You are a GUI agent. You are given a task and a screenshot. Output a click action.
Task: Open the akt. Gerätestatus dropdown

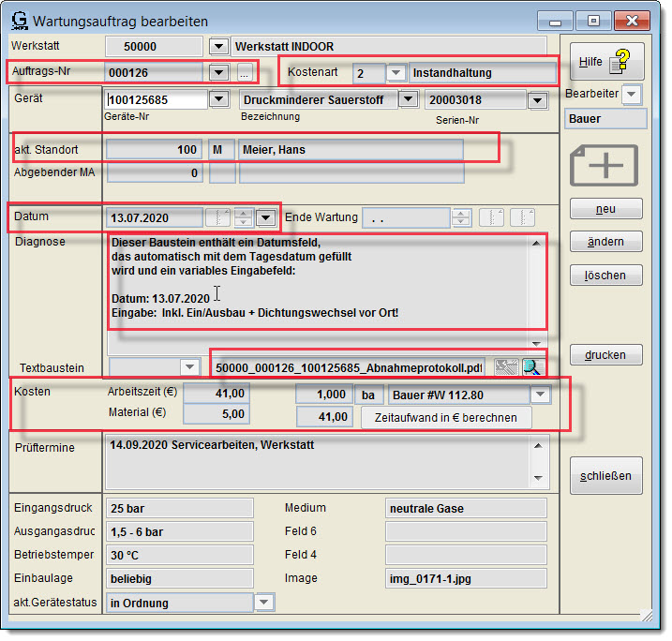(264, 603)
